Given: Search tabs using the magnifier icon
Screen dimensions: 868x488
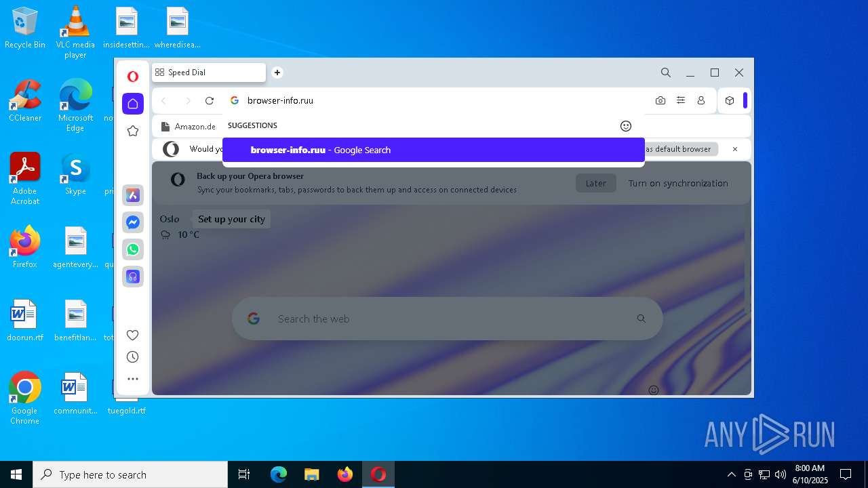Looking at the screenshot, I should [x=666, y=73].
